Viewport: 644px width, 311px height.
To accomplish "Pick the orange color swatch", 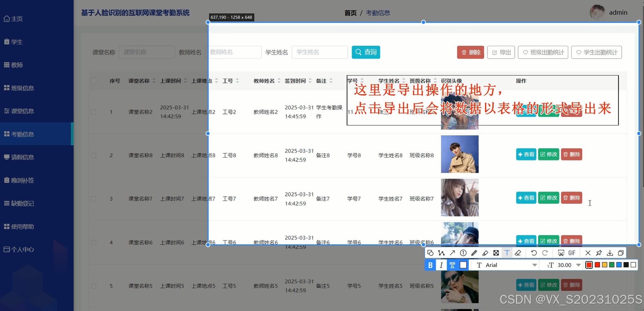I will pyautogui.click(x=605, y=265).
